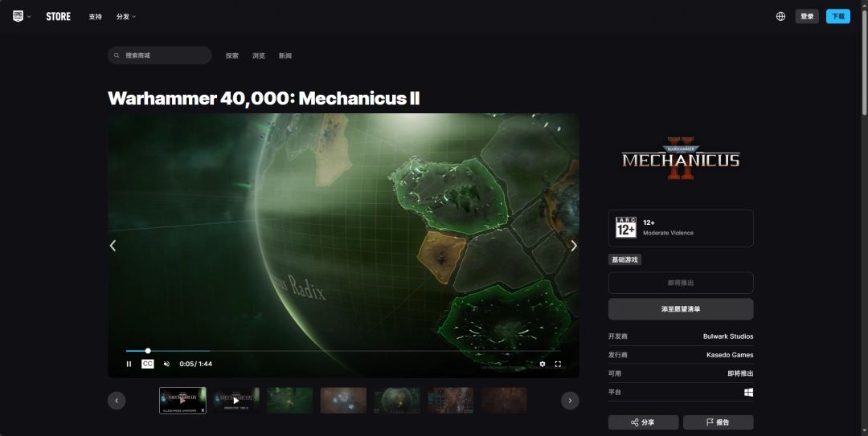The width and height of the screenshot is (868, 436).
Task: Enter fullscreen video mode
Action: (558, 364)
